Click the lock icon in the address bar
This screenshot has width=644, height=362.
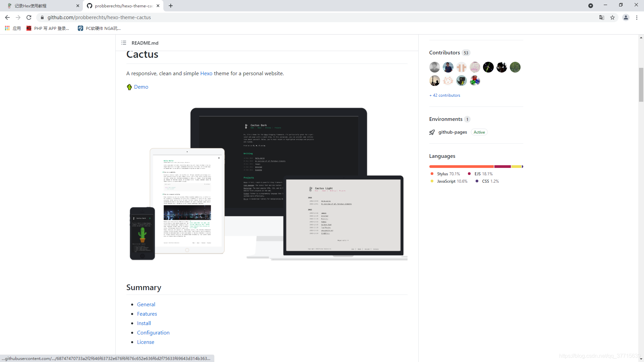coord(42,17)
